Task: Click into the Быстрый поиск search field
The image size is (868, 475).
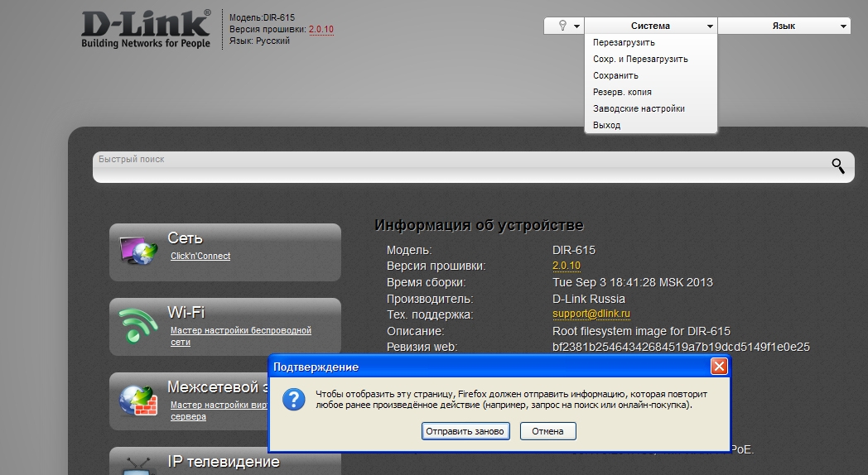Action: click(x=456, y=166)
